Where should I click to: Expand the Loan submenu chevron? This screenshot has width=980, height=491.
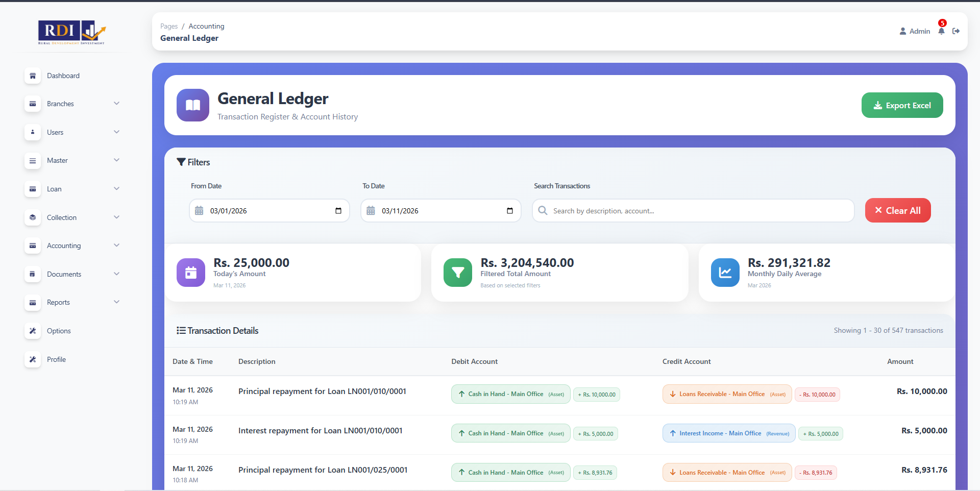[116, 189]
